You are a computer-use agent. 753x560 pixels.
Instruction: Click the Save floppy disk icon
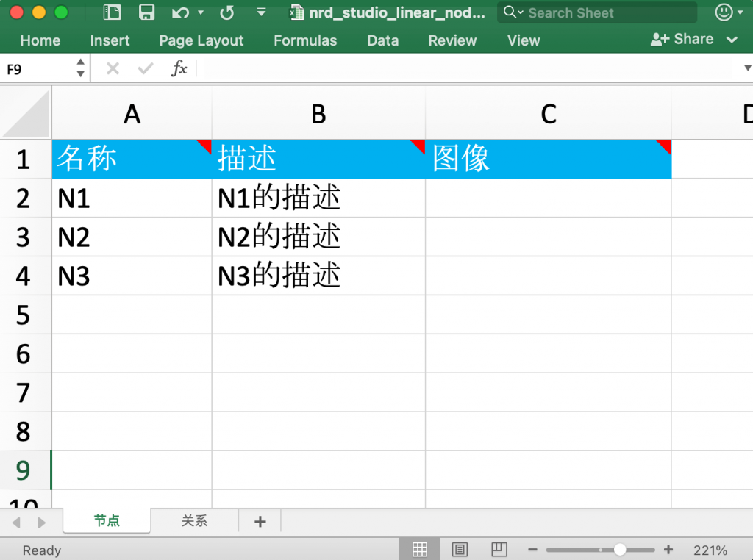tap(147, 12)
